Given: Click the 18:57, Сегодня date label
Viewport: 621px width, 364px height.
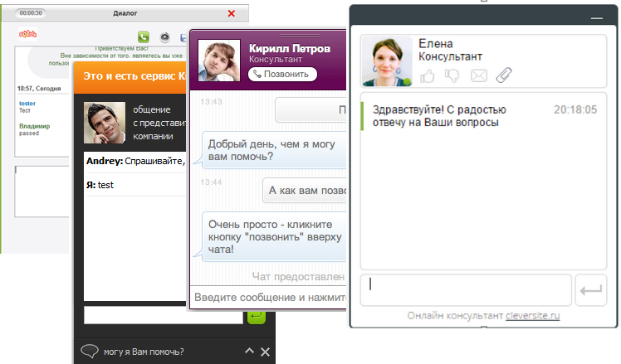Looking at the screenshot, I should (x=39, y=89).
